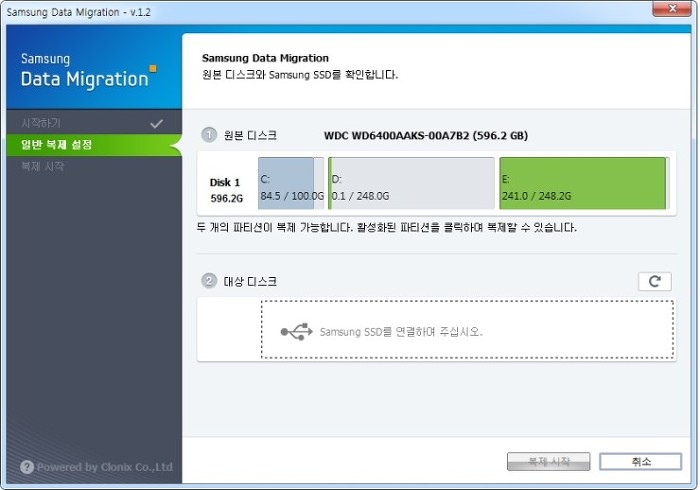Click the partition clone instruction sentence
The width and height of the screenshot is (700, 490).
[387, 228]
